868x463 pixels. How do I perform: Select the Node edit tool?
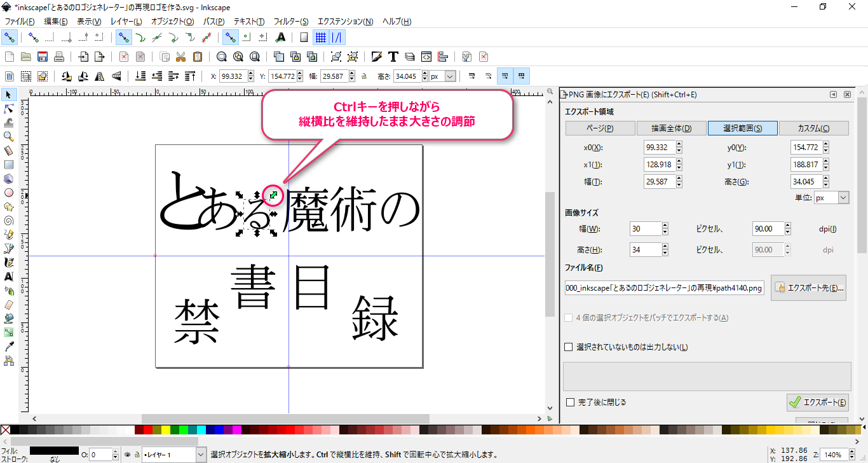[9, 109]
